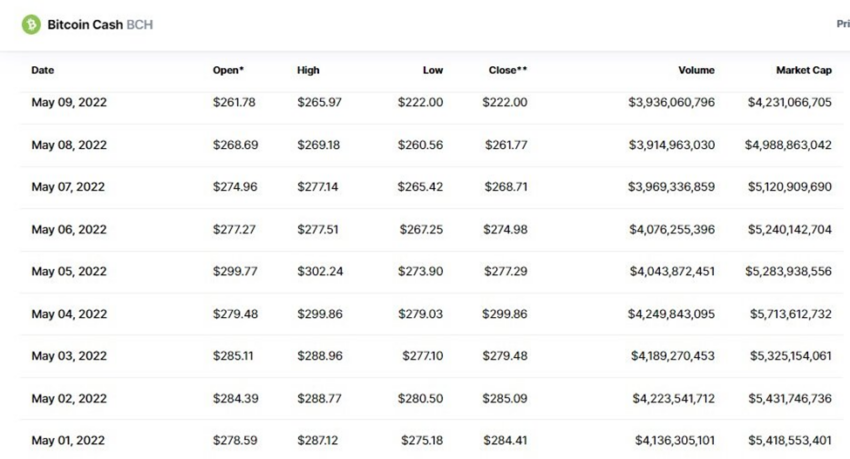
Task: Click the $302.24 high value for May 05
Action: tap(320, 271)
